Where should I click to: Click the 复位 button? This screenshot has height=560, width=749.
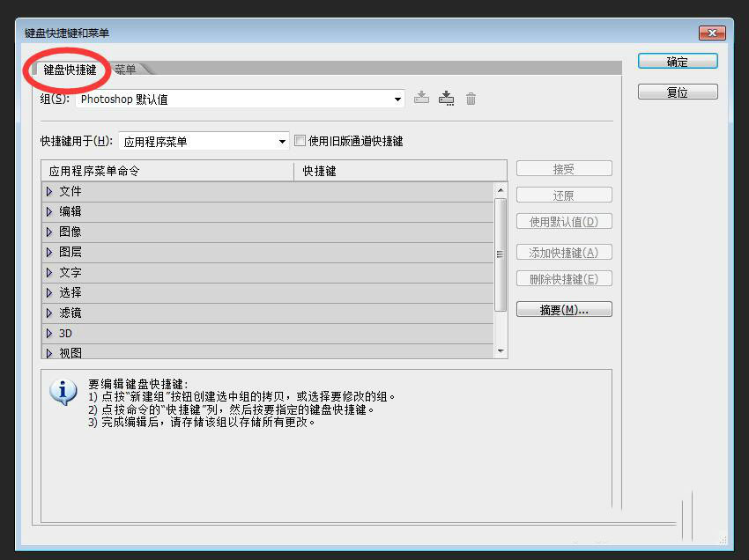coord(678,92)
